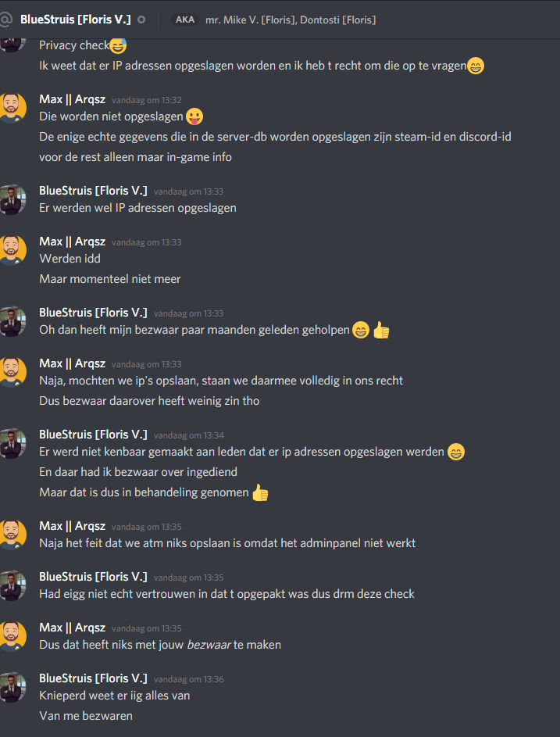Click BlueStruis avatar at 13:34 message

12,443
